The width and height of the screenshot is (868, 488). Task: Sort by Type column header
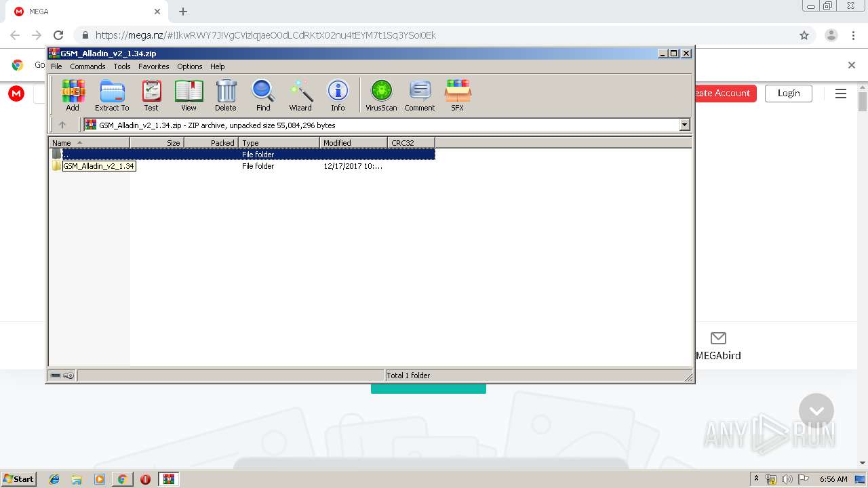[279, 142]
